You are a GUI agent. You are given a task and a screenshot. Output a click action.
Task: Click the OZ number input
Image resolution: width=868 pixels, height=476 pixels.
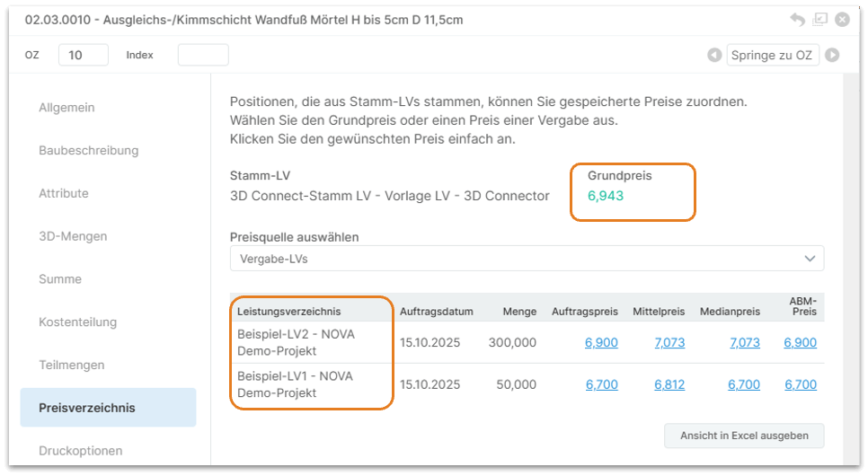(x=83, y=55)
